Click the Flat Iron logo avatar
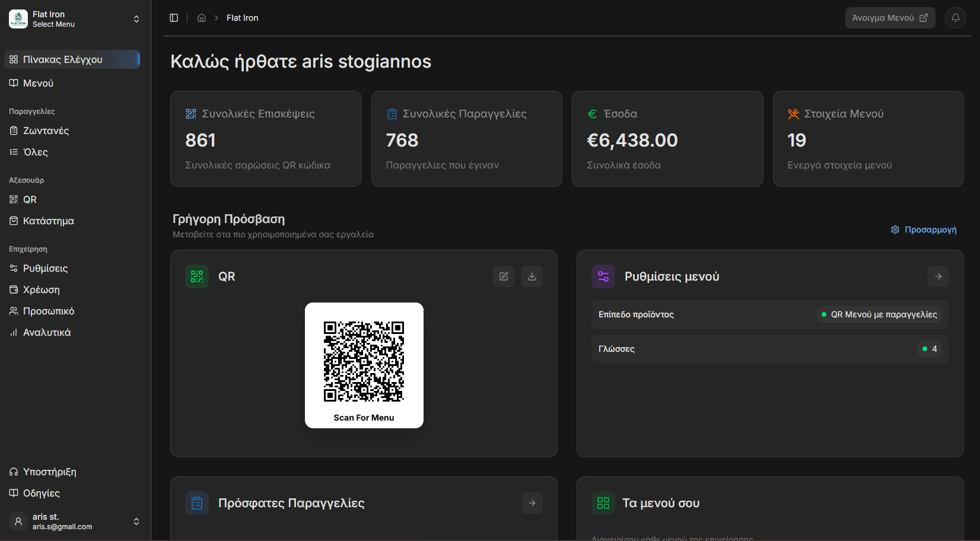The height and width of the screenshot is (541, 980). click(x=18, y=19)
